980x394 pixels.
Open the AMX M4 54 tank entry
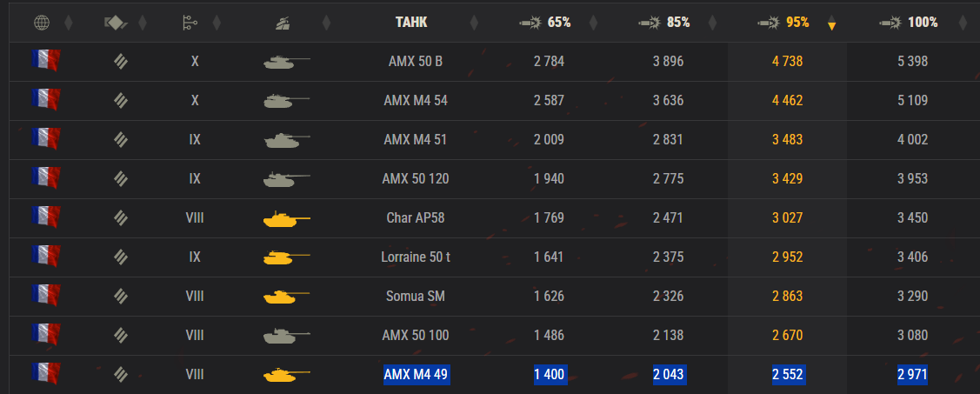coord(416,100)
